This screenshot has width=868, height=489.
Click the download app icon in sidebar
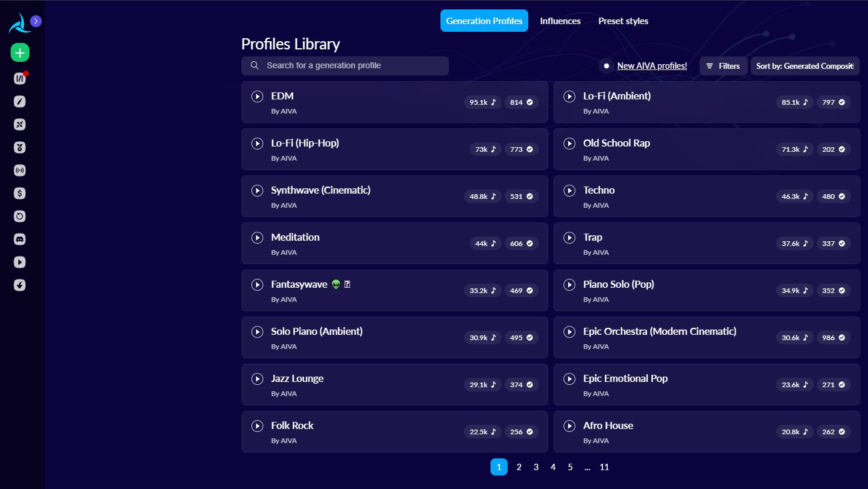pyautogui.click(x=19, y=285)
